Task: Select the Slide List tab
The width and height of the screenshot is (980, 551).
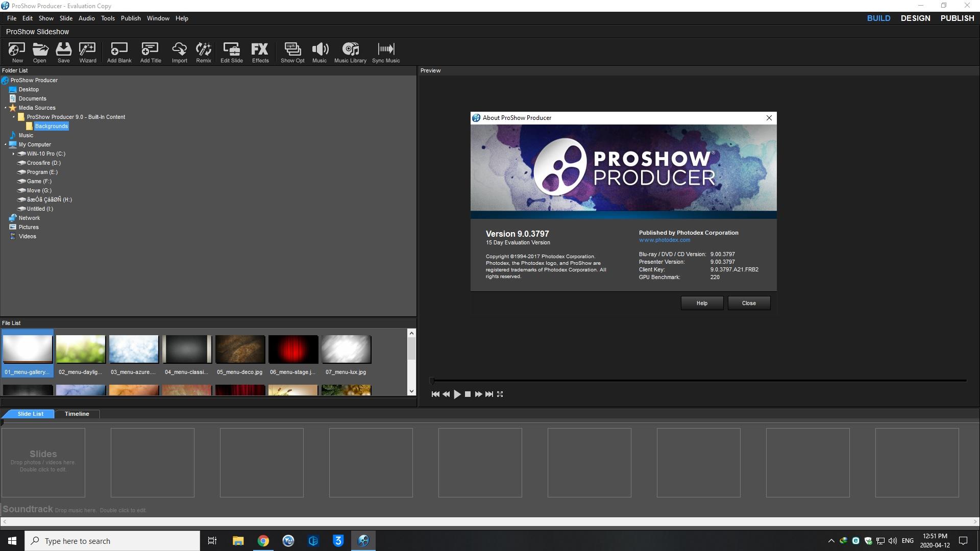Action: (x=30, y=414)
